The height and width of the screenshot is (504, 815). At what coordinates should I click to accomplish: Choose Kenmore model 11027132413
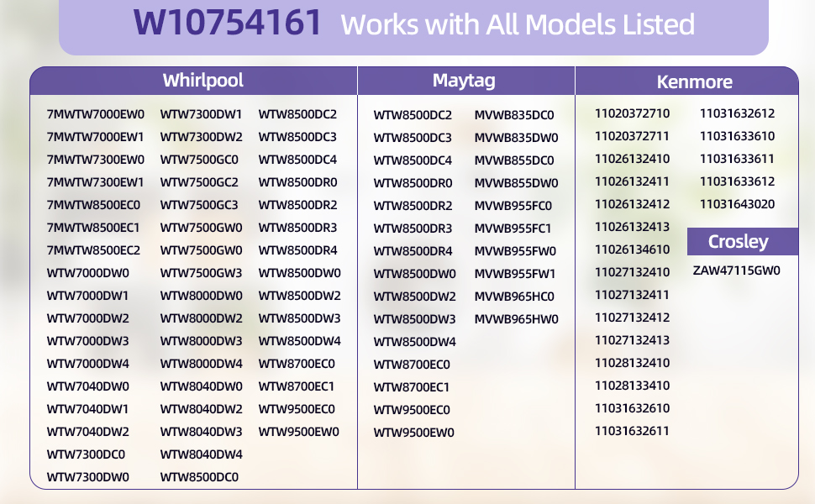point(632,340)
